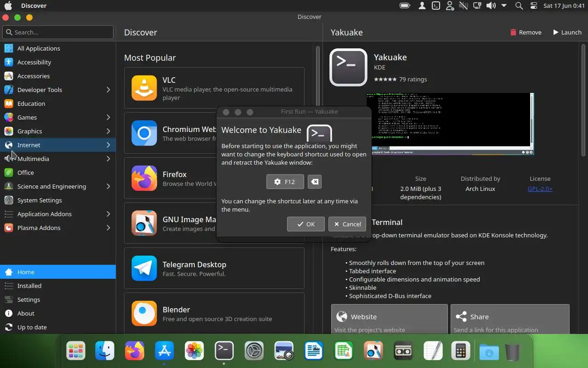
Task: Cancel the First Run dialog
Action: tap(347, 224)
